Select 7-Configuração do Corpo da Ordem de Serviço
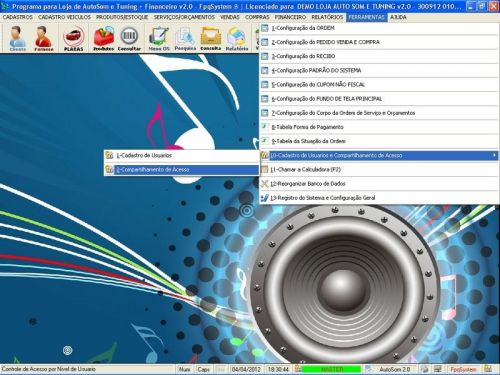This screenshot has height=375, width=500. pyautogui.click(x=379, y=113)
